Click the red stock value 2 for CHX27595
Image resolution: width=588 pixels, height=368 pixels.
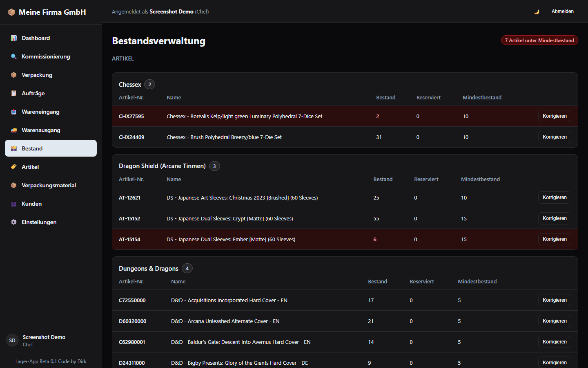[x=378, y=117]
